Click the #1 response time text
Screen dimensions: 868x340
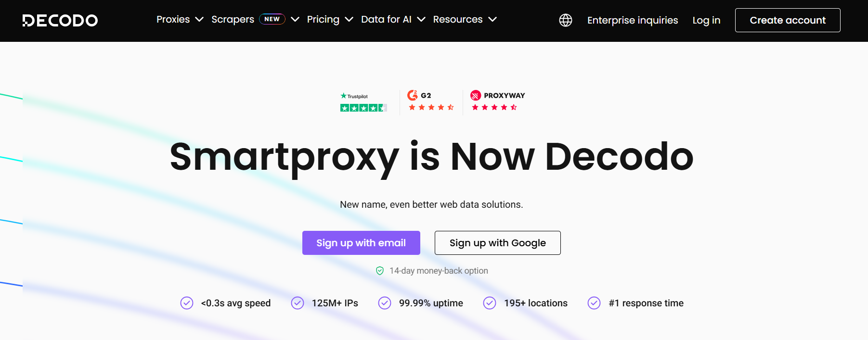tap(646, 303)
